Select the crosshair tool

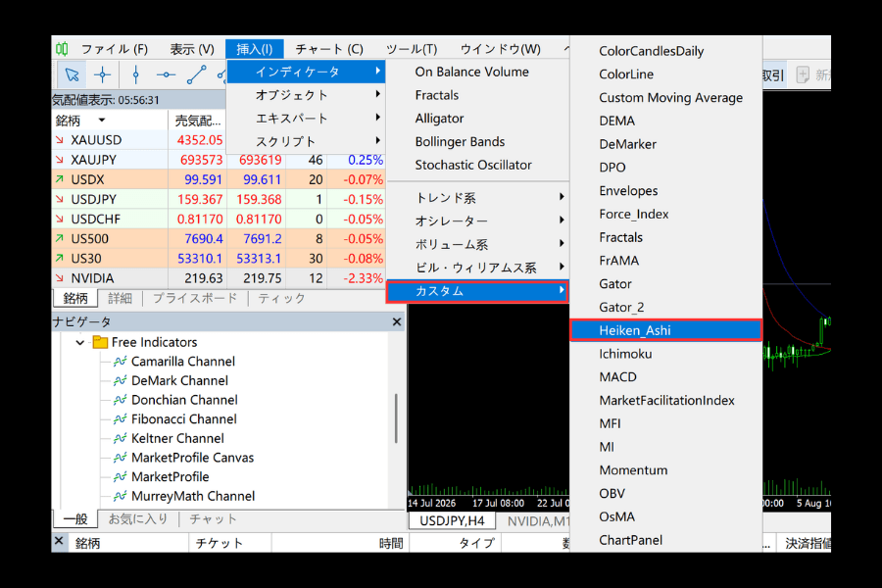pos(102,74)
